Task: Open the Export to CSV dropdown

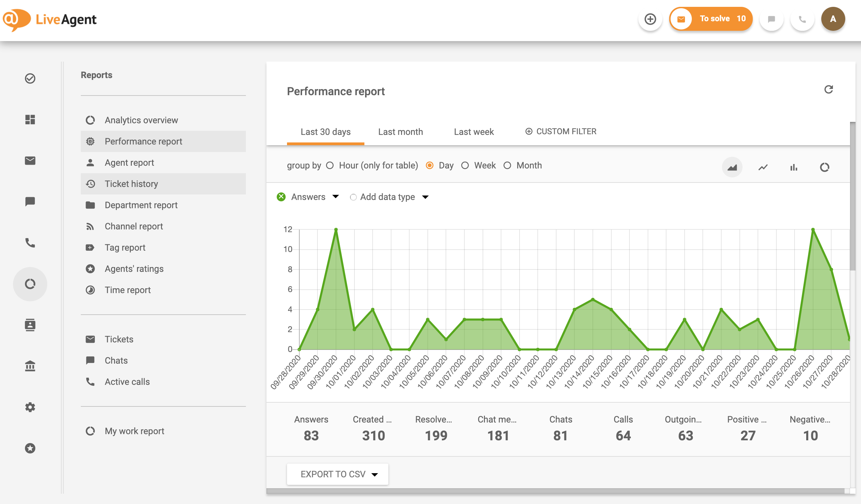Action: click(x=375, y=474)
